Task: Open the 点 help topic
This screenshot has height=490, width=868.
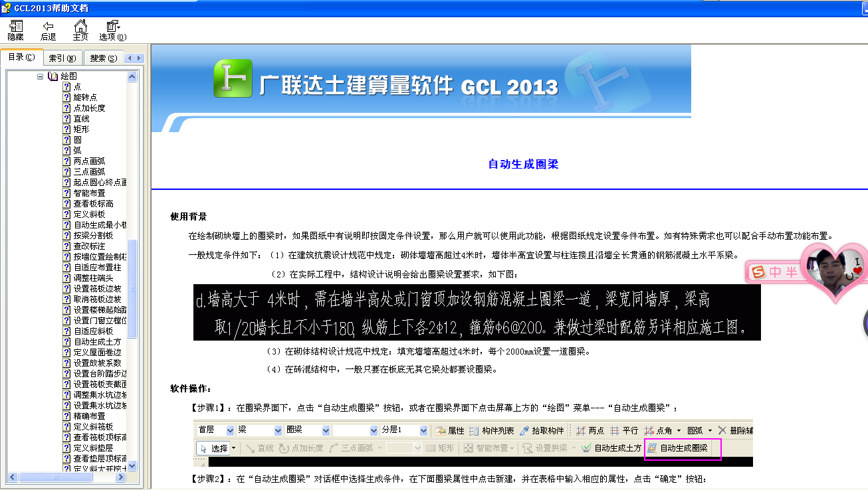Action: [77, 87]
